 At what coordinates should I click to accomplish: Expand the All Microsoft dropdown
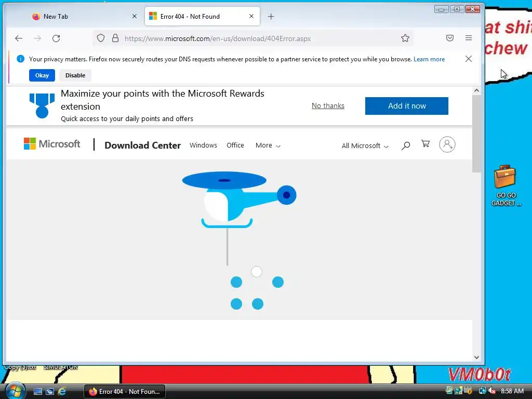pos(365,146)
